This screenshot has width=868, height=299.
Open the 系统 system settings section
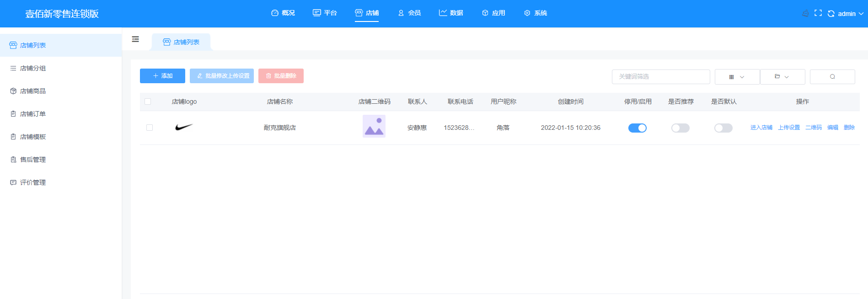[x=536, y=13]
